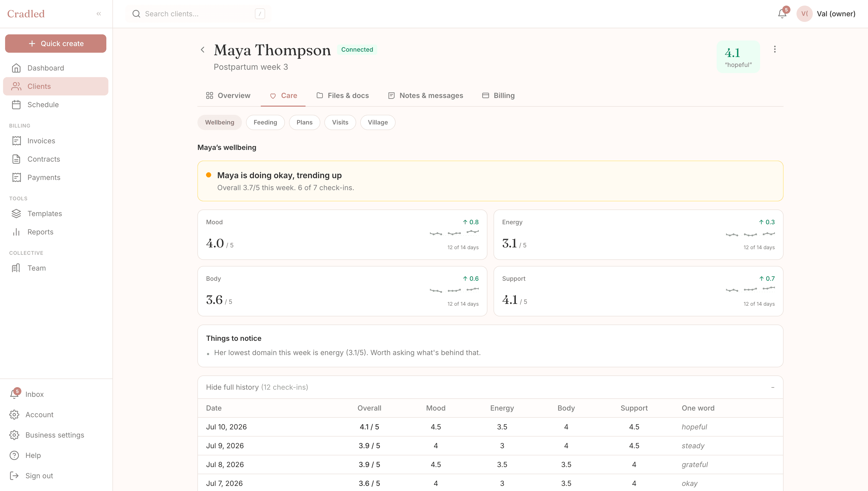Open Schedule in the sidebar
868x491 pixels.
(56, 105)
